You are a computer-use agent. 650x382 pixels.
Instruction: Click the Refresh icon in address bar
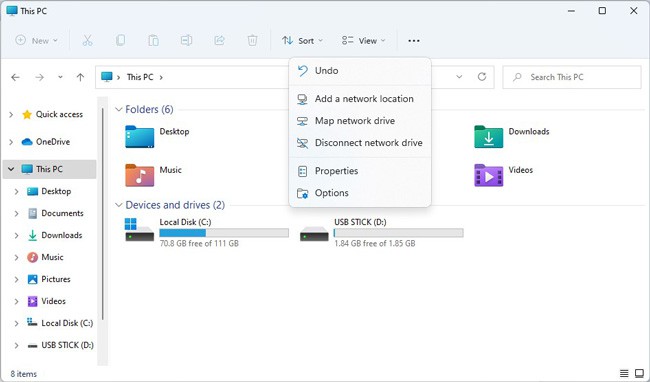(482, 77)
